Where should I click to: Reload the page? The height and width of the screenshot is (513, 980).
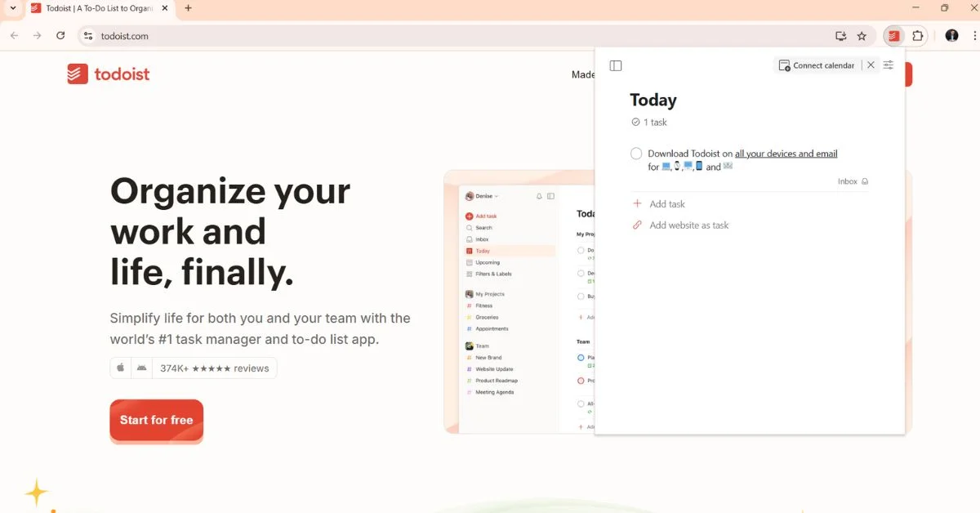click(60, 36)
